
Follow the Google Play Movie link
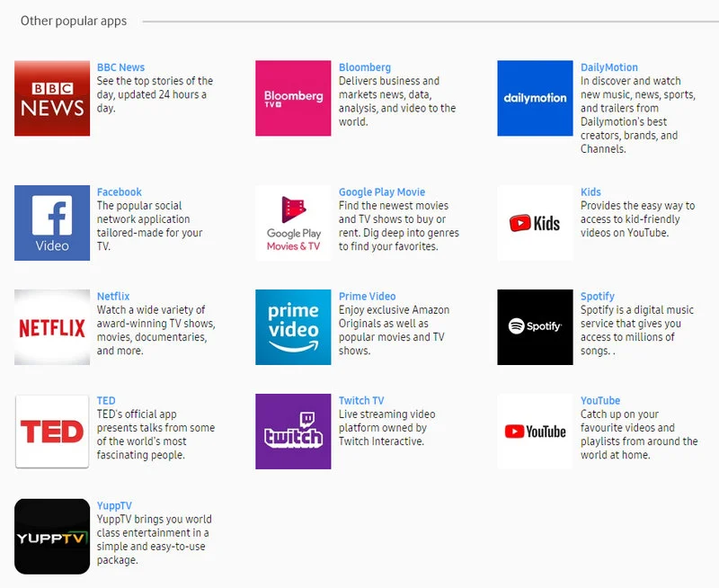382,192
